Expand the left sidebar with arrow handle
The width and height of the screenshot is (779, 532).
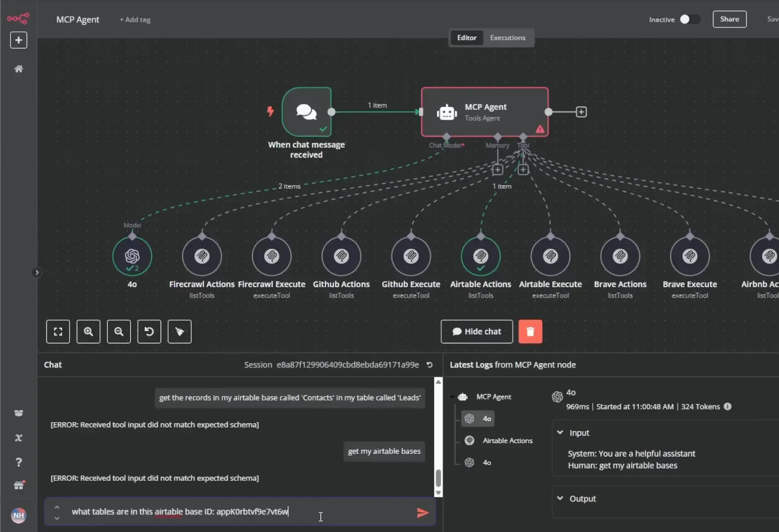(36, 272)
